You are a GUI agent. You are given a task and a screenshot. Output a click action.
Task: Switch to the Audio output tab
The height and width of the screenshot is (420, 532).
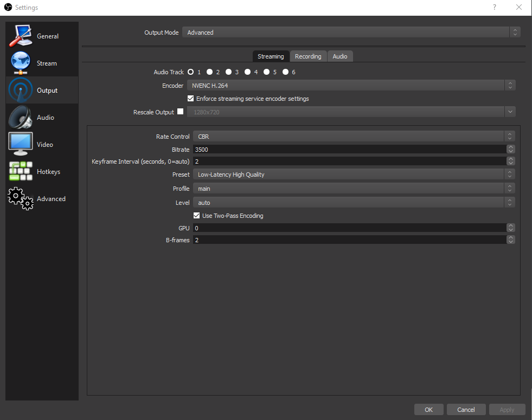coord(340,56)
